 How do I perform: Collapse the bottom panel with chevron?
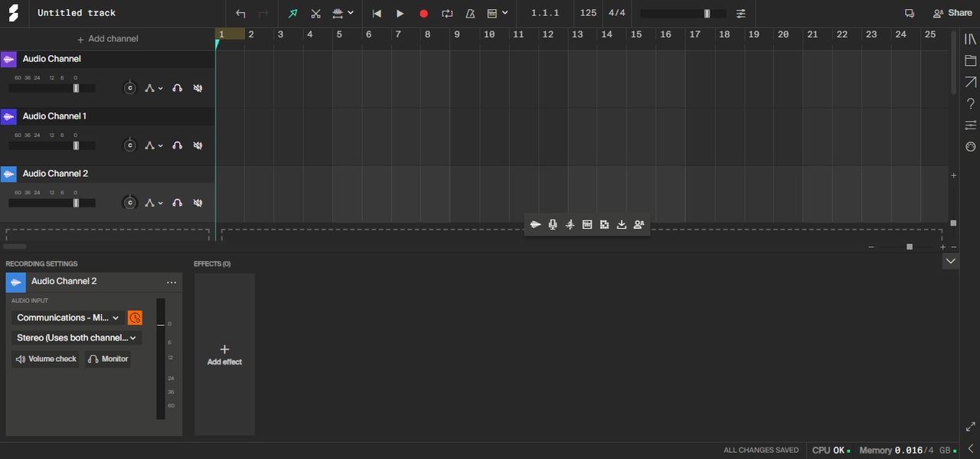[950, 261]
